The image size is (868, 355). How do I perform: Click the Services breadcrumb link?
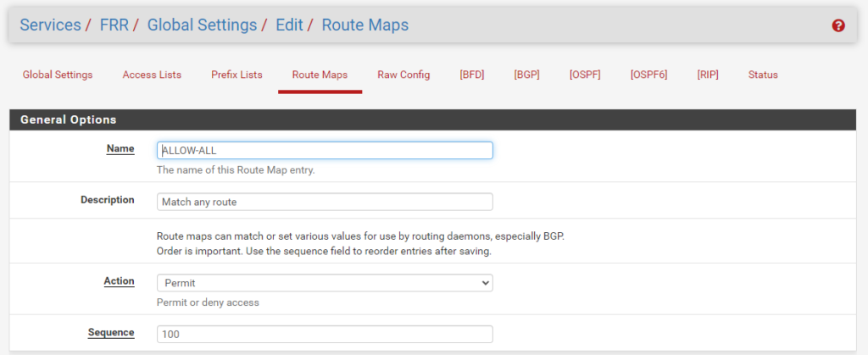point(51,25)
